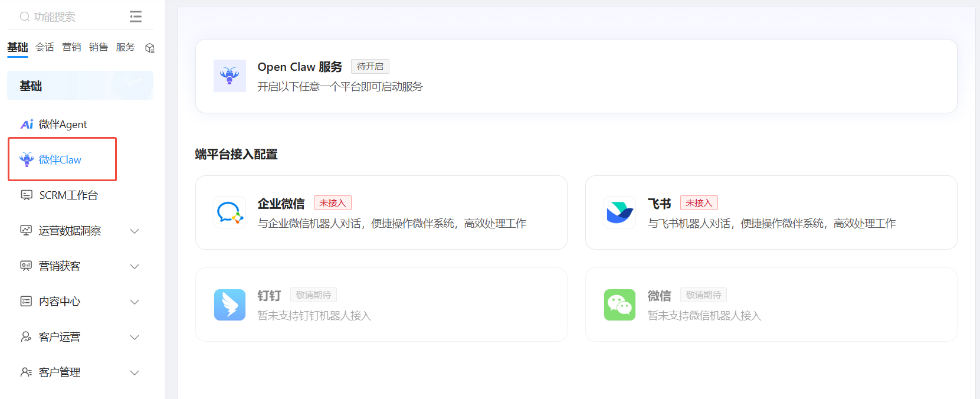The width and height of the screenshot is (980, 399).
Task: Click text 暂未支持钉钉机器人接入
Action: point(314,316)
